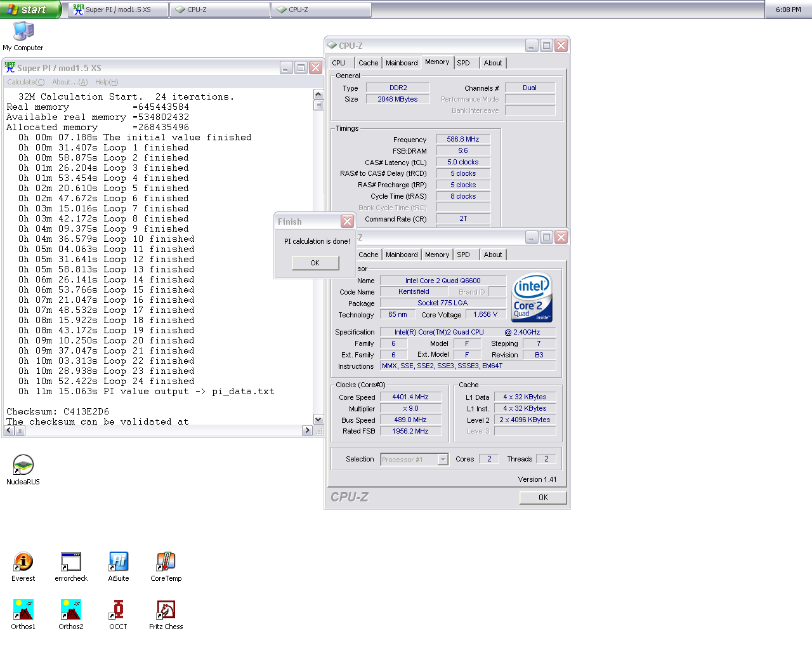This screenshot has height=650, width=812.
Task: Click the 4401.4 MHz core speed value
Action: click(x=410, y=397)
